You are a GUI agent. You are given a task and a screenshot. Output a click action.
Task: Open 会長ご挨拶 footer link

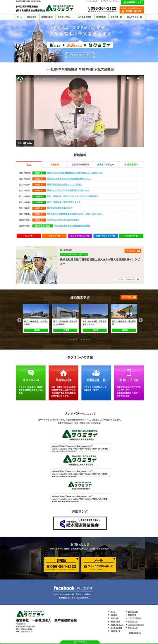114,618
